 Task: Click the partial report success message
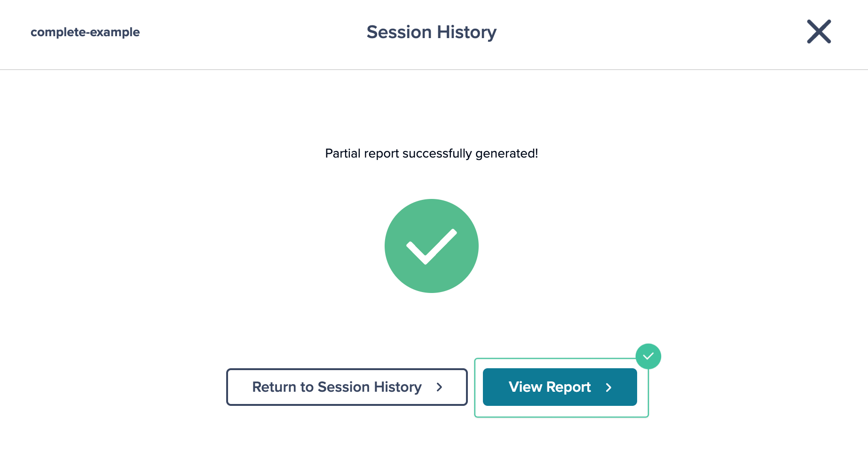[432, 153]
